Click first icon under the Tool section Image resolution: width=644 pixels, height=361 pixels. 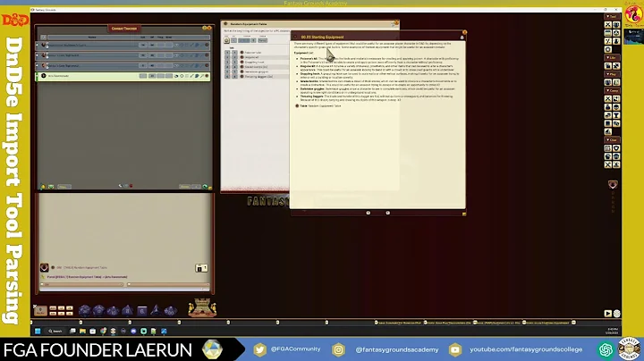[x=608, y=25]
